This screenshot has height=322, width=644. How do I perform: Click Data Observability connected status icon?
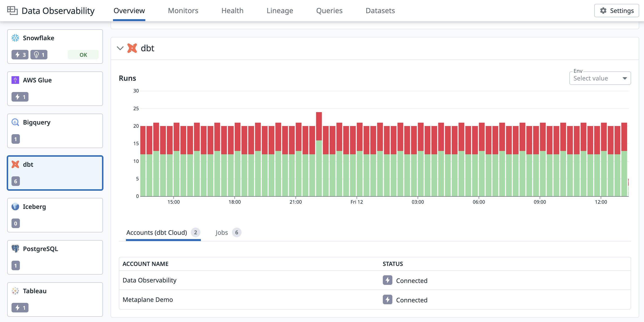pyautogui.click(x=387, y=280)
